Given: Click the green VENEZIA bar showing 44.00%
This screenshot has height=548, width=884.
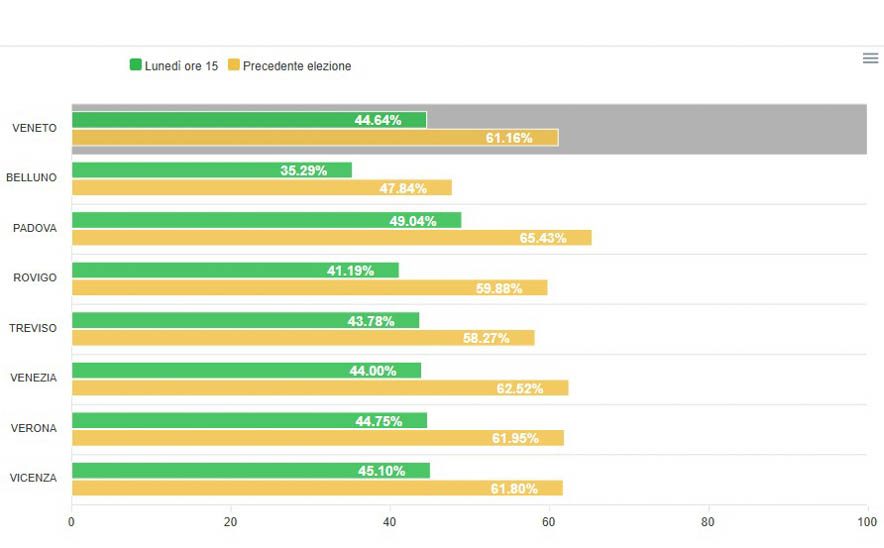Looking at the screenshot, I should point(246,370).
